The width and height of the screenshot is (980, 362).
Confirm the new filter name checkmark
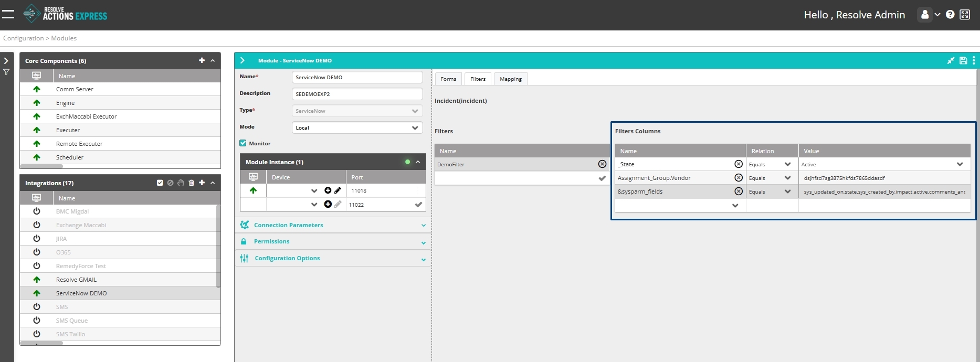602,178
